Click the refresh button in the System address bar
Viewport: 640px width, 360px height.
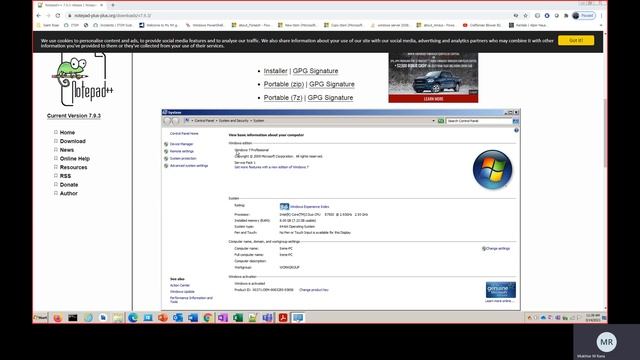[x=441, y=121]
